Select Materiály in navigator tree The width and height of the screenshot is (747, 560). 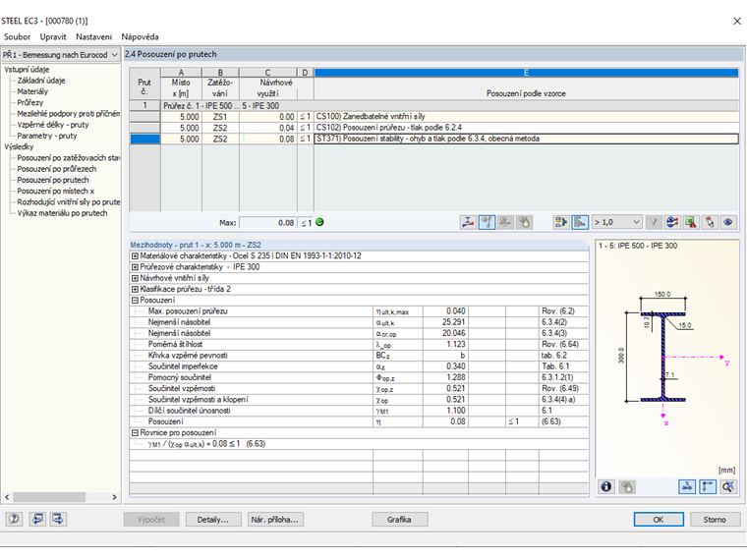[32, 91]
